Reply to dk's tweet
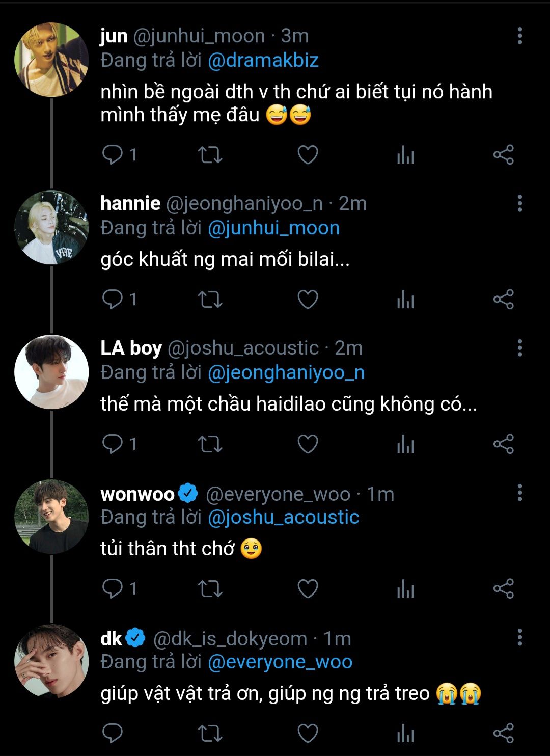Image resolution: width=550 pixels, height=756 pixels. 113,733
